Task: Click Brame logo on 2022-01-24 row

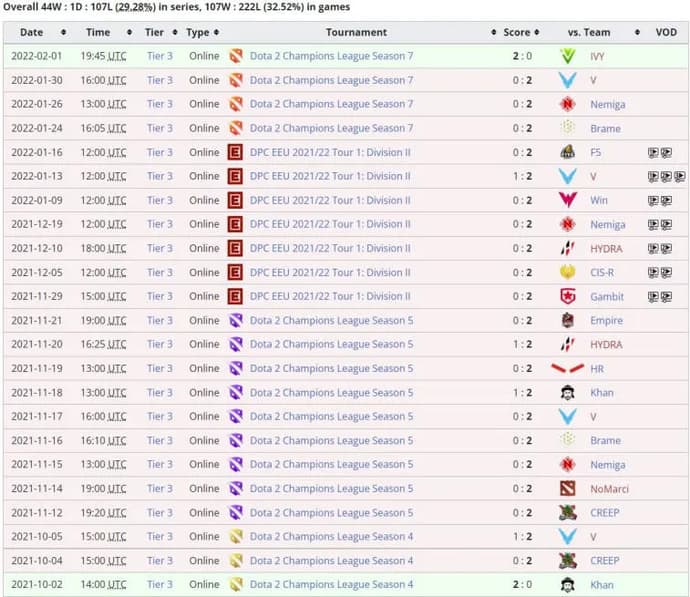Action: tap(568, 128)
